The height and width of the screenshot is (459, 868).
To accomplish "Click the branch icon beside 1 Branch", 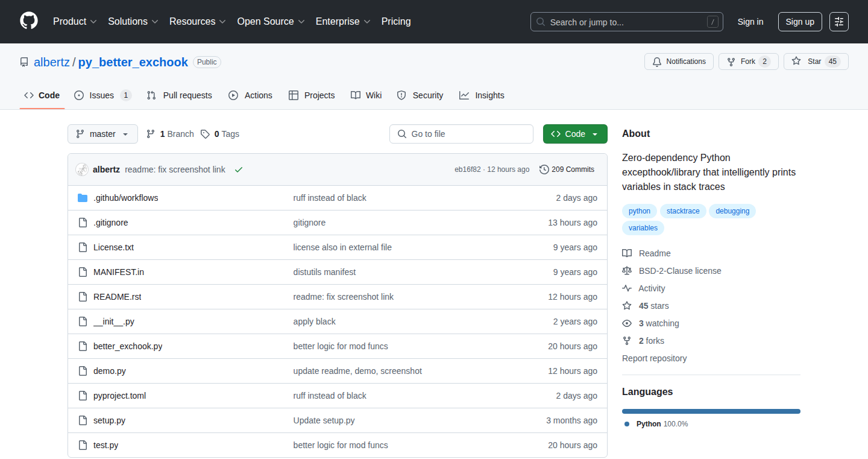I will (x=151, y=134).
